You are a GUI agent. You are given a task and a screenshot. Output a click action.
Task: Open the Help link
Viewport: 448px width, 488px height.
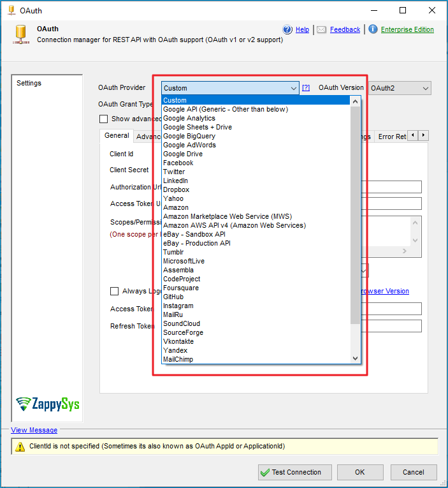coord(302,29)
